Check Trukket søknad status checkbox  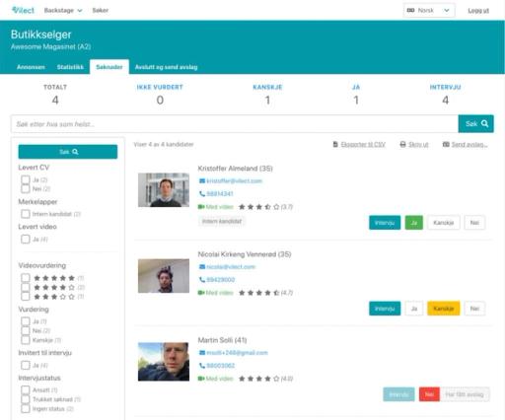click(x=26, y=399)
